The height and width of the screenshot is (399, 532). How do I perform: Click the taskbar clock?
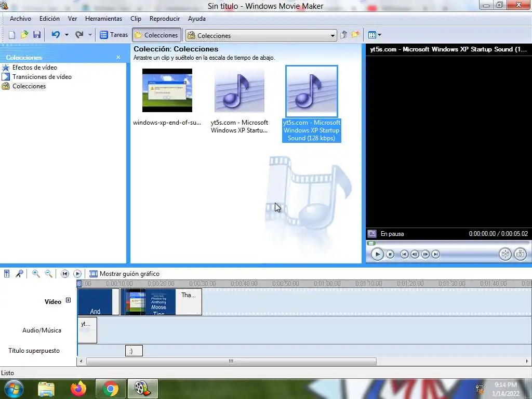[x=506, y=389]
